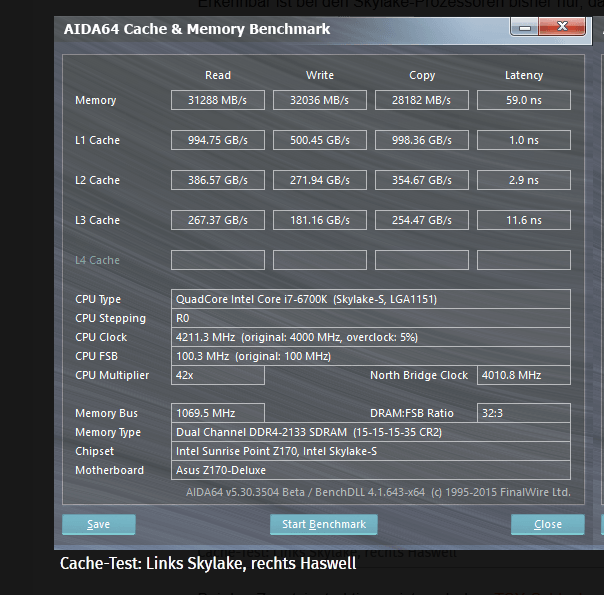This screenshot has height=595, width=604.
Task: Click CPU Multiplier value 42x
Action: coord(218,375)
